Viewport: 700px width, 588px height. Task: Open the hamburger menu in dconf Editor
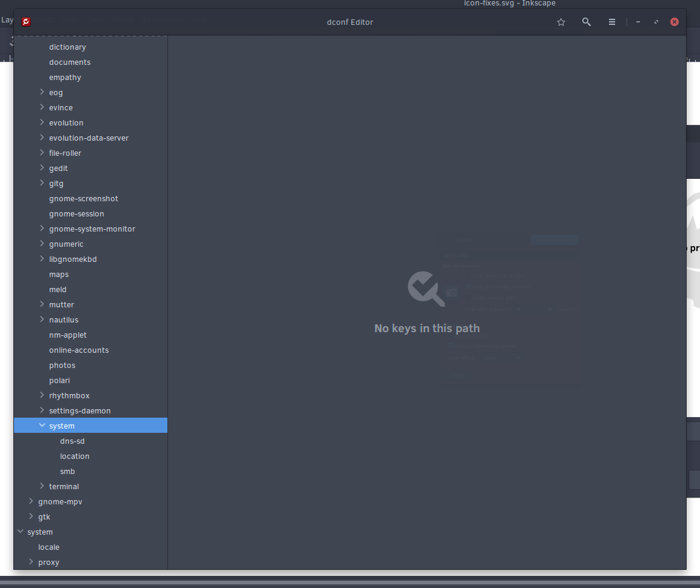(x=612, y=22)
